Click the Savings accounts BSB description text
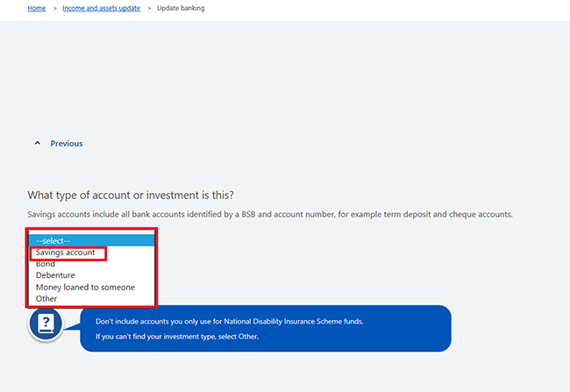Screen dimensions: 570x392 (270, 214)
